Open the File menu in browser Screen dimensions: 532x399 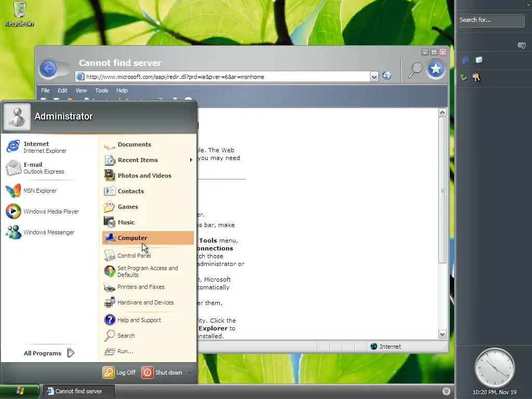point(45,90)
